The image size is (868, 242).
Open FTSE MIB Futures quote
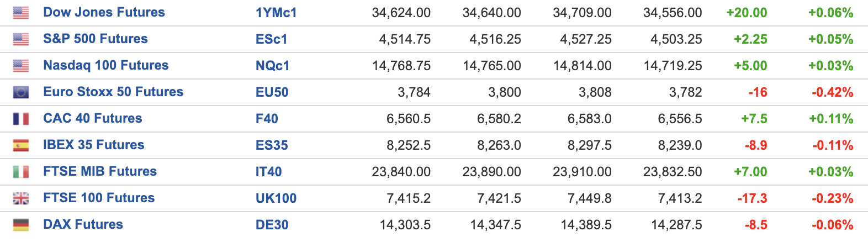click(100, 171)
